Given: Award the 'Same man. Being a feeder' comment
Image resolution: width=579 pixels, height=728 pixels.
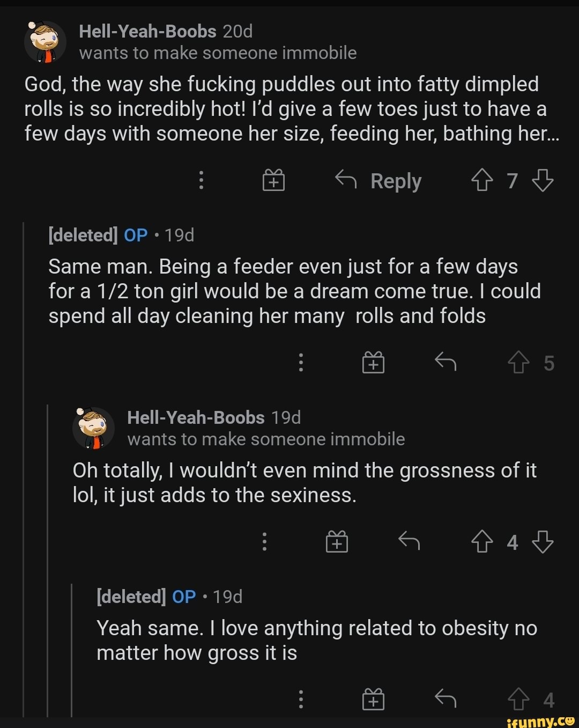Looking at the screenshot, I should pyautogui.click(x=373, y=363).
